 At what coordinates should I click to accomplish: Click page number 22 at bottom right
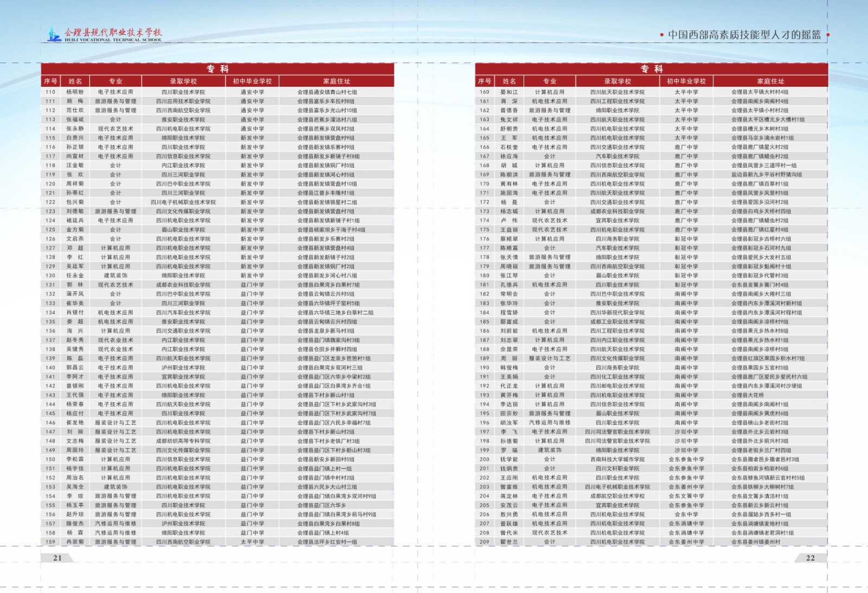pos(810,558)
